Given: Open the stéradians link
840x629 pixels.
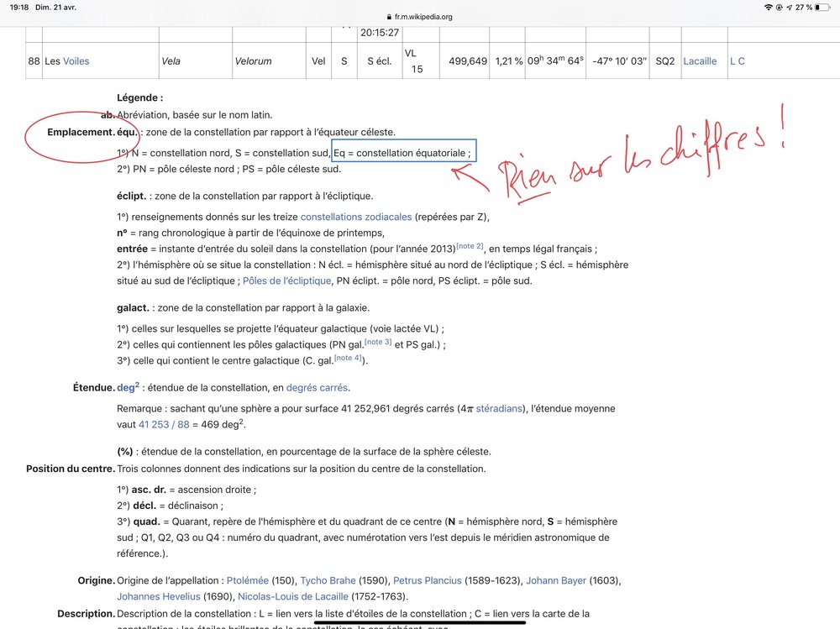Looking at the screenshot, I should click(x=500, y=407).
